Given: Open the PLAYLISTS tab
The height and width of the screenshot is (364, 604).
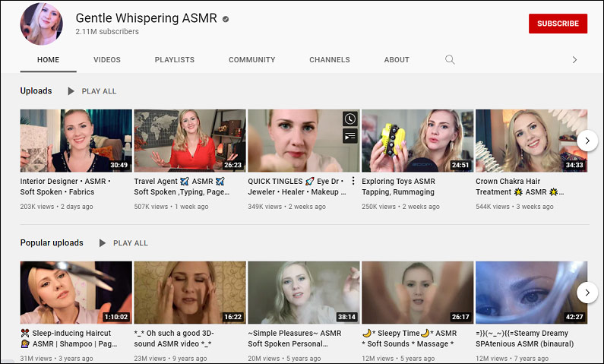Looking at the screenshot, I should (175, 60).
